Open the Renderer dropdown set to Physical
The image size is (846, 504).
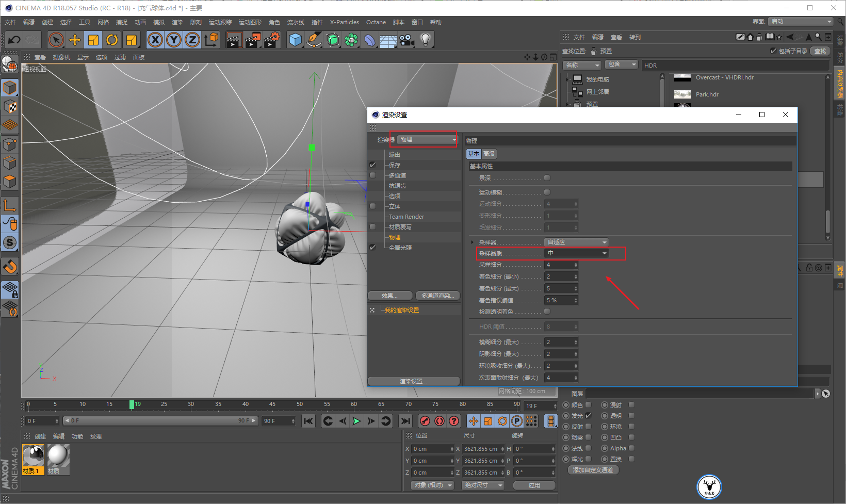[x=428, y=140]
